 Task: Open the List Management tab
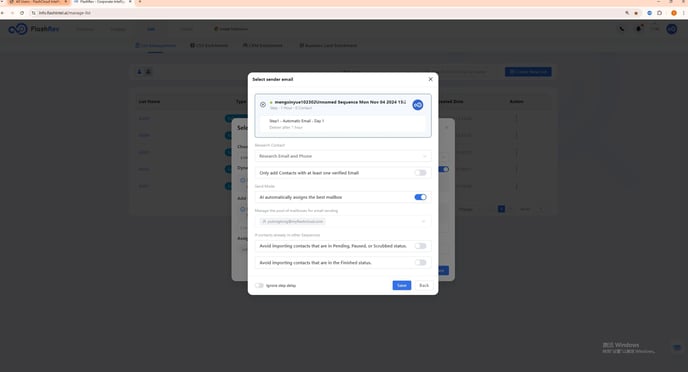click(x=155, y=45)
